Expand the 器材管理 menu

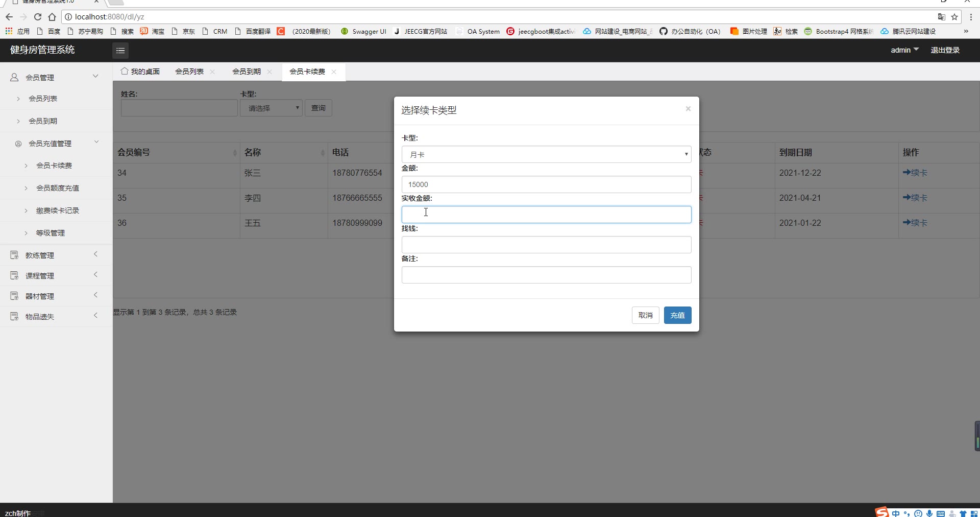point(95,295)
